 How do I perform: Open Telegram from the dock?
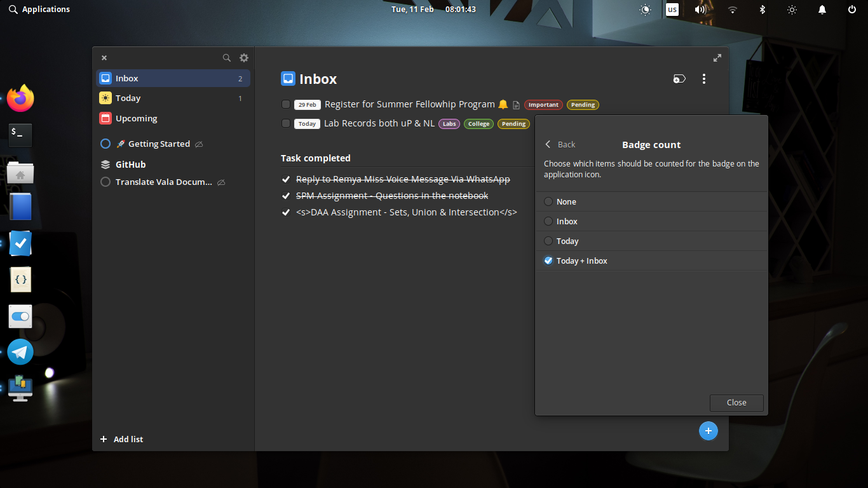tap(20, 352)
